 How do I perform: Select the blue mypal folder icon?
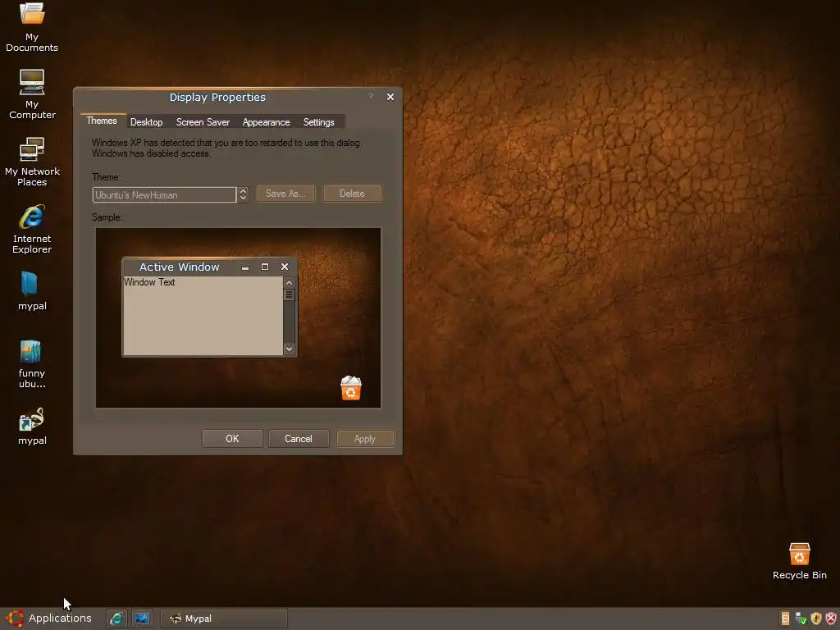pyautogui.click(x=32, y=291)
